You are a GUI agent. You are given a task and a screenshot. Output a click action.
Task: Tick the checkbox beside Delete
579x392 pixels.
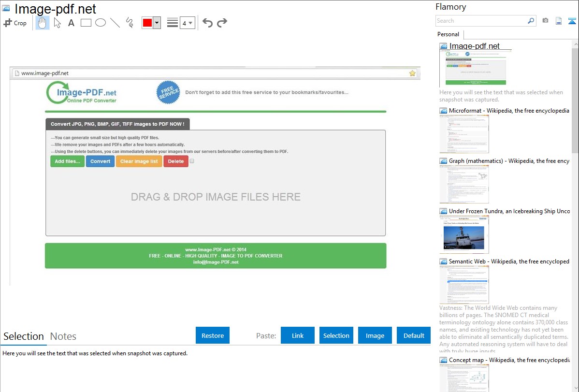tap(192, 161)
